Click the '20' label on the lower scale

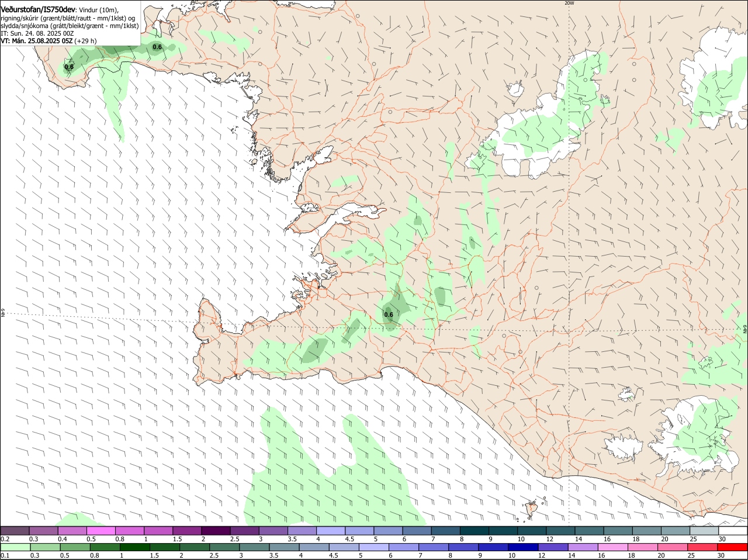(661, 555)
